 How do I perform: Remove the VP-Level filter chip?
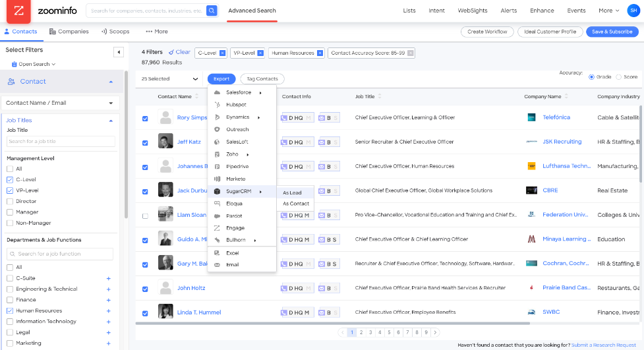click(260, 53)
